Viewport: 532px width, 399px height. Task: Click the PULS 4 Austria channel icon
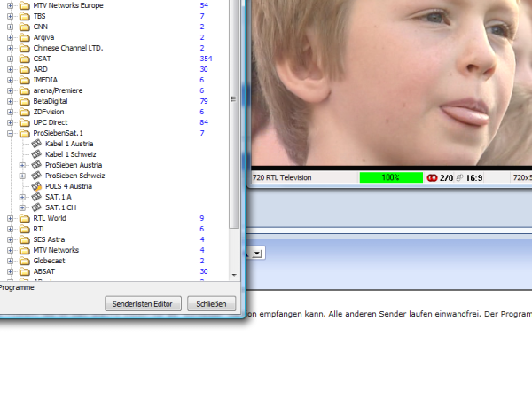pyautogui.click(x=36, y=186)
